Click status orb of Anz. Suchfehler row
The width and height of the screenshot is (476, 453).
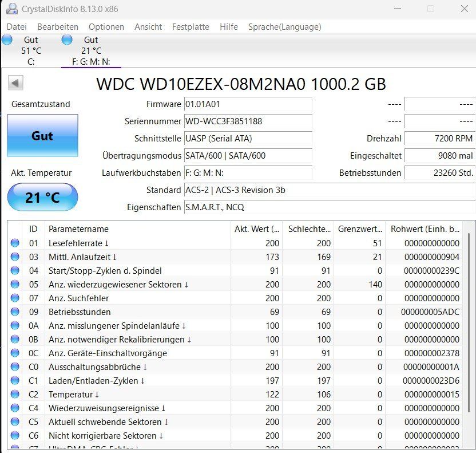[x=15, y=298]
